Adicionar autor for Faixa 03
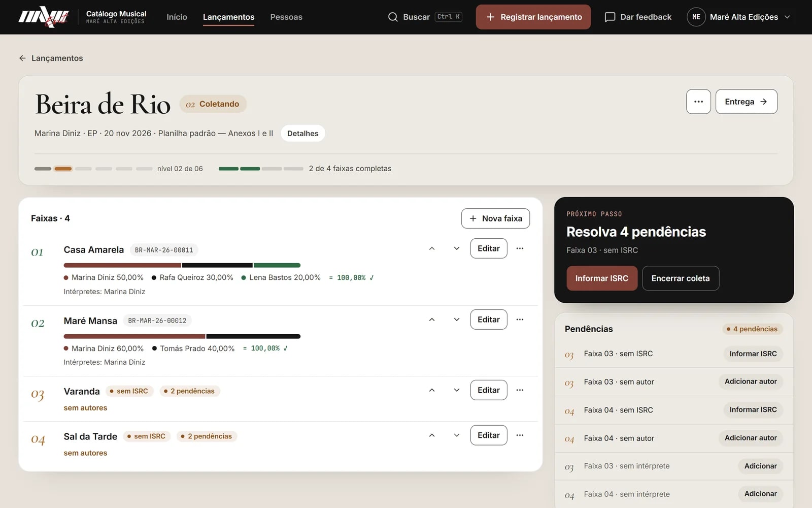812x508 pixels. pos(751,382)
